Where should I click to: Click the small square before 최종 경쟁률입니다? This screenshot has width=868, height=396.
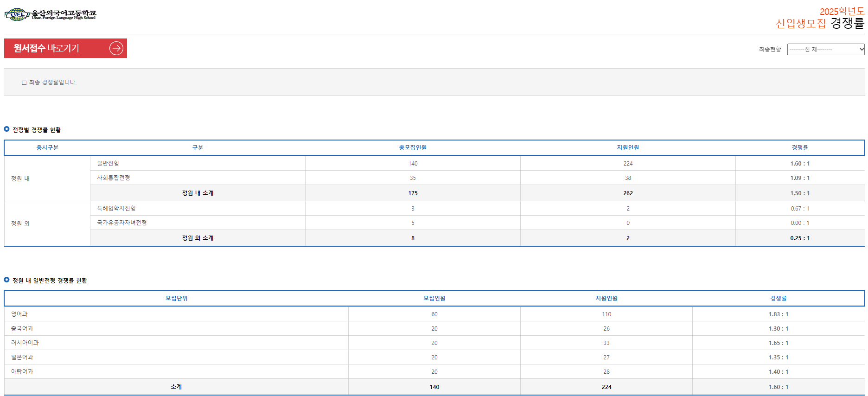pos(24,83)
